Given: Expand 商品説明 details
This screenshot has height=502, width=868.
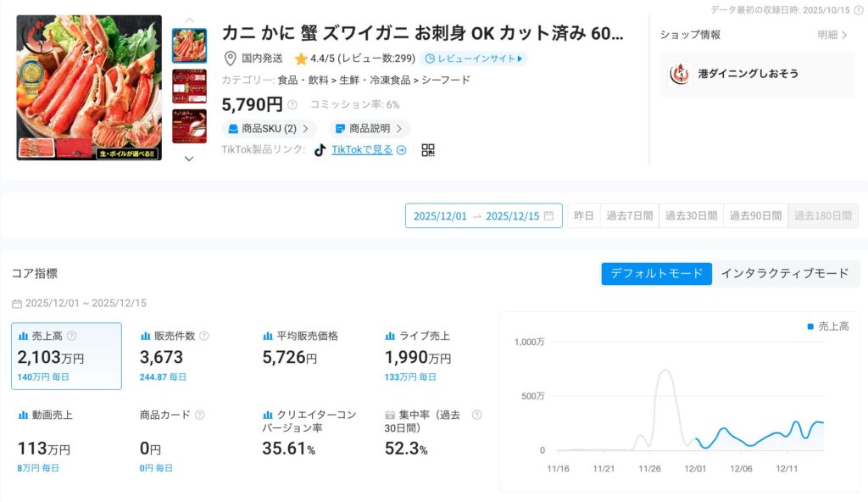Looking at the screenshot, I should 369,129.
